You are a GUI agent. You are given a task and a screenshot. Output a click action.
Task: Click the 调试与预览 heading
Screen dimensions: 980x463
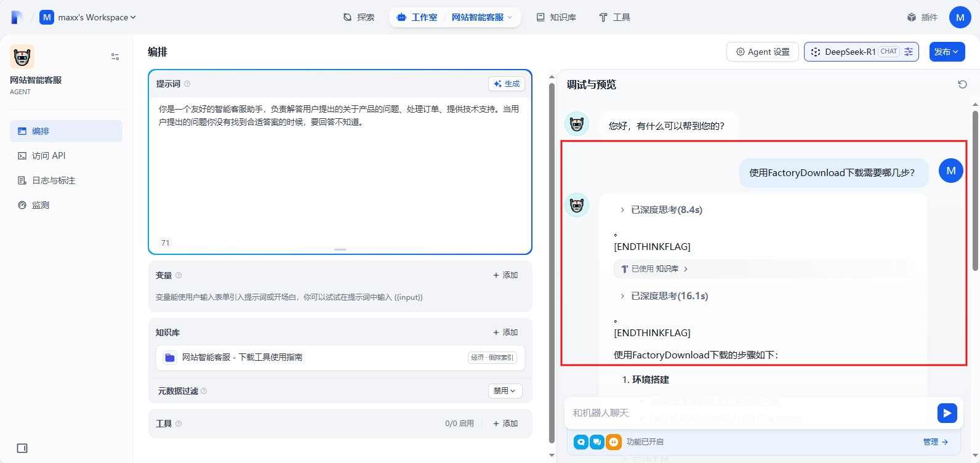click(592, 84)
